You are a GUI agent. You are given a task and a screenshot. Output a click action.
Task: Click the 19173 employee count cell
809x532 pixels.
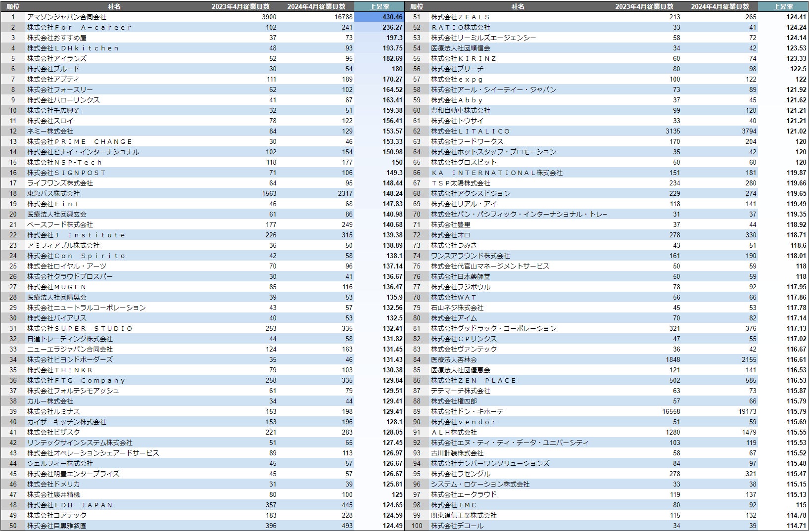pos(747,411)
